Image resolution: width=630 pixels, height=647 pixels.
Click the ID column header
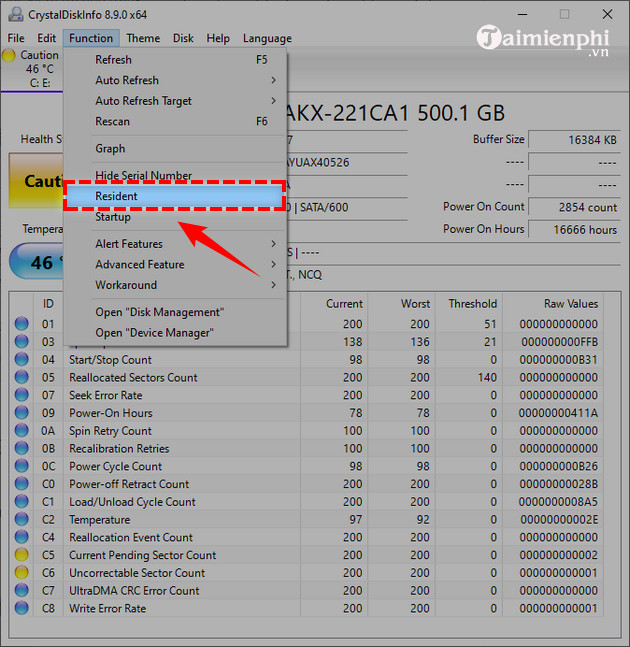pyautogui.click(x=48, y=304)
